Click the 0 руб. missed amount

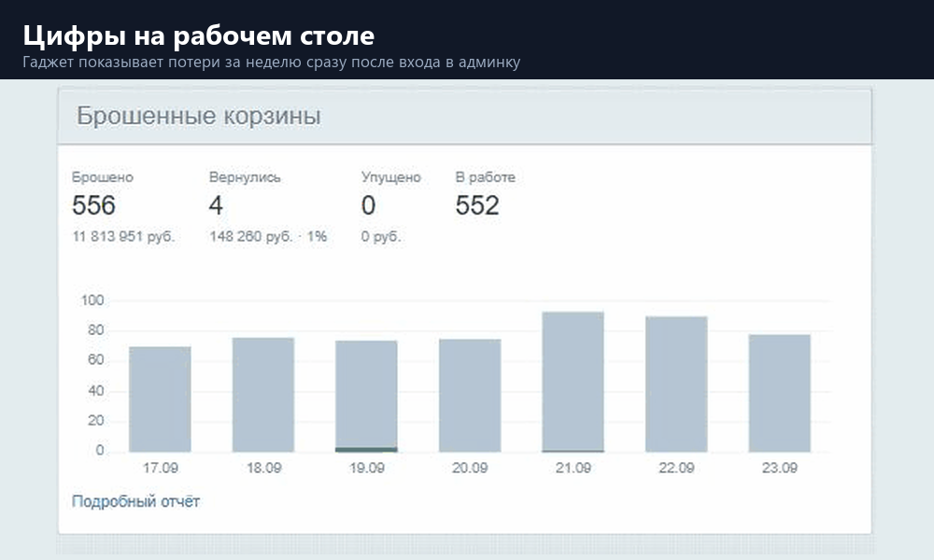381,237
